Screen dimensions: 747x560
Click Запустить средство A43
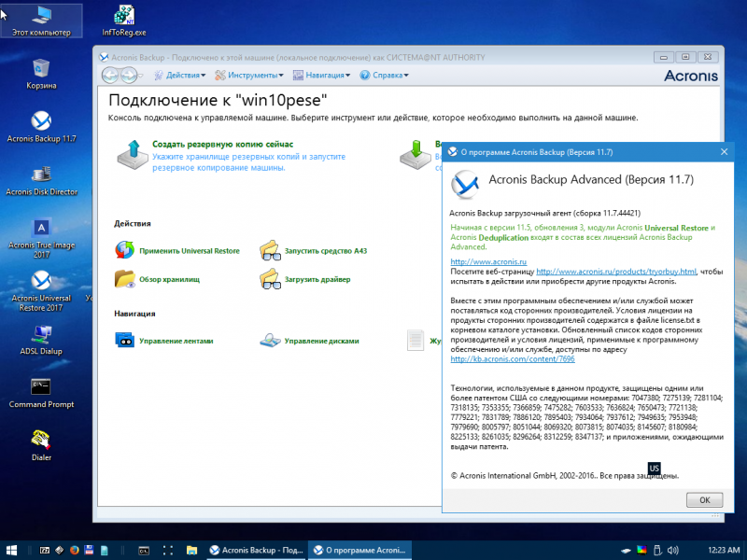tap(326, 251)
